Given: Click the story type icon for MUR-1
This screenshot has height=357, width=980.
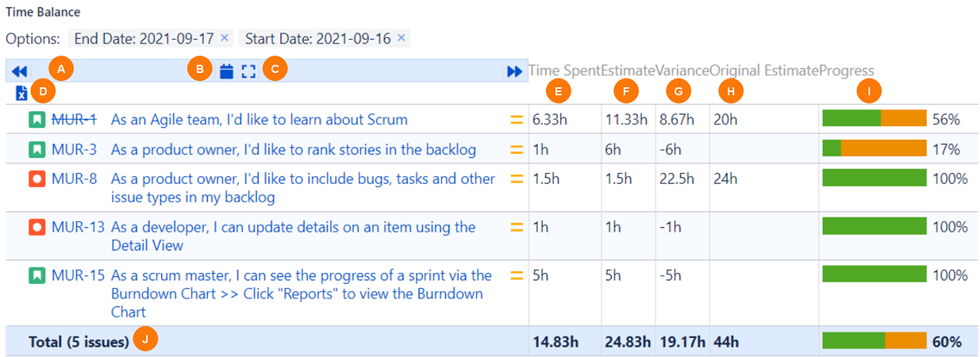Looking at the screenshot, I should click(37, 120).
